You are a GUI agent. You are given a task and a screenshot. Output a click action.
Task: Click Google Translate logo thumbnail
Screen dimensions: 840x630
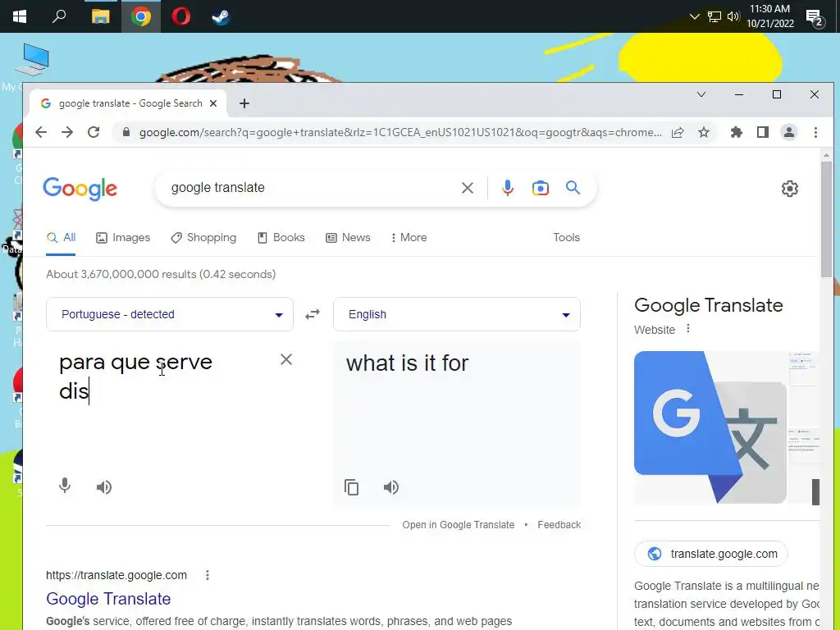[x=710, y=427]
